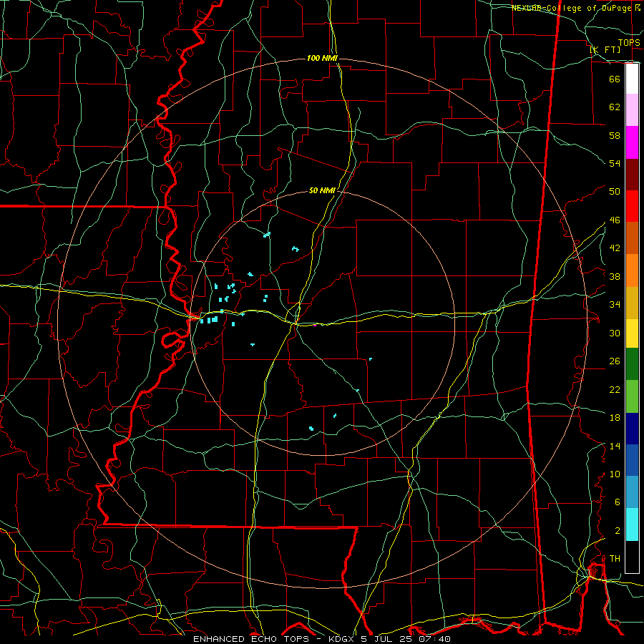This screenshot has height=644, width=644.
Task: Click the light pink legend swatch
Action: click(x=632, y=109)
